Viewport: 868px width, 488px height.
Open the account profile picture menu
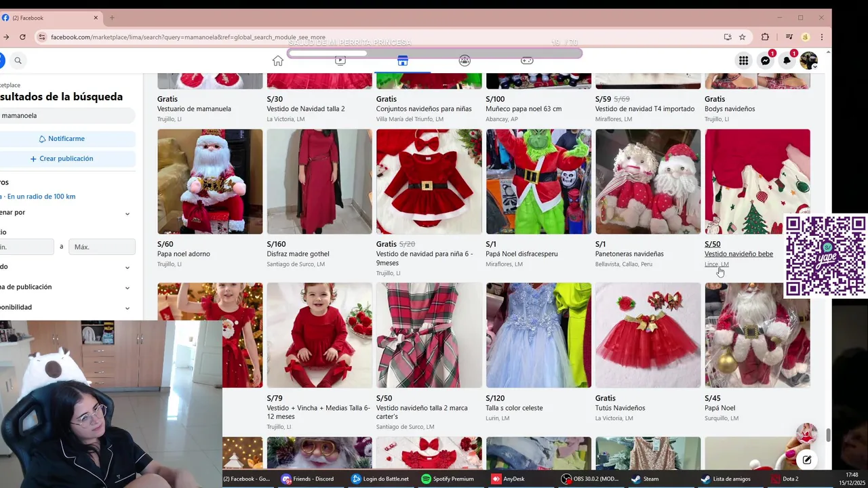pos(808,61)
